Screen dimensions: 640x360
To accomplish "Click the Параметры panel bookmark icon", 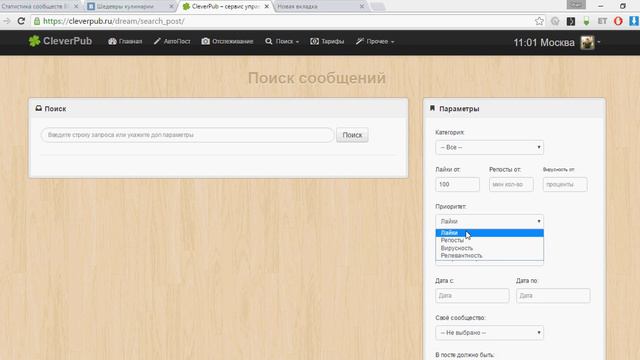I will point(432,108).
